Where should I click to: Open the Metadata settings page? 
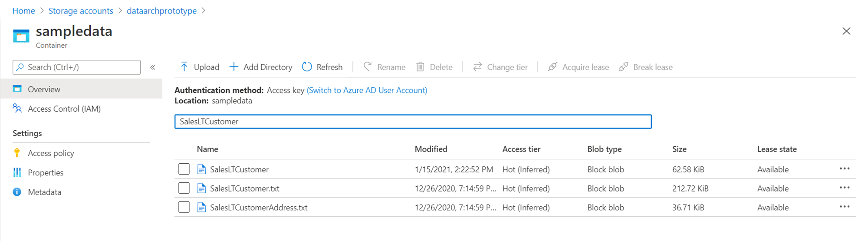tap(44, 192)
